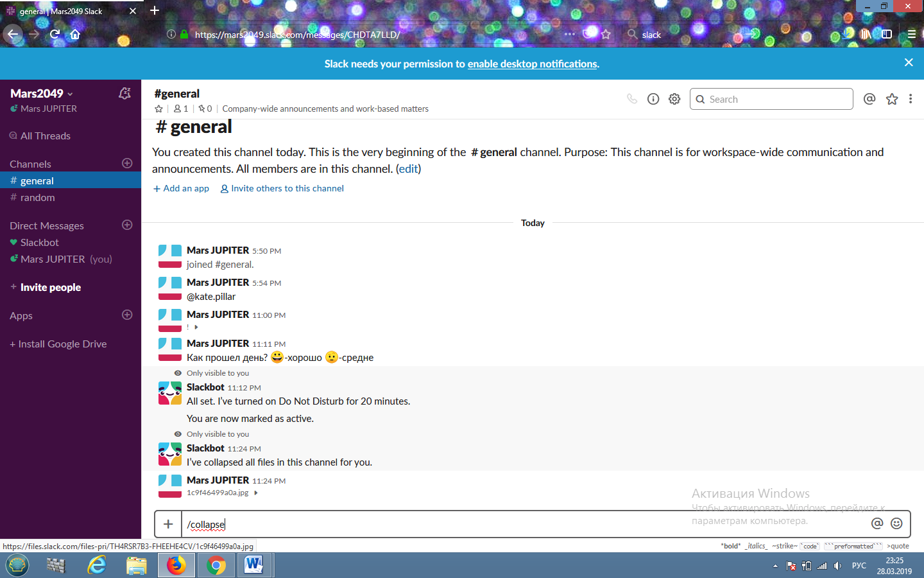Dismiss the desktop notifications banner

[x=909, y=62]
